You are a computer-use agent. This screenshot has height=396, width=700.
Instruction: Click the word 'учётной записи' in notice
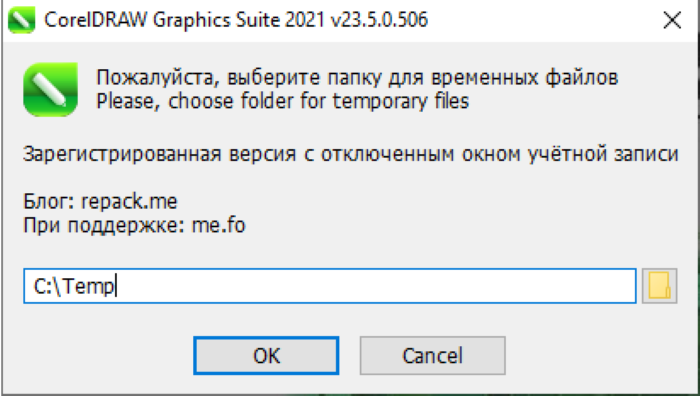[x=603, y=154]
